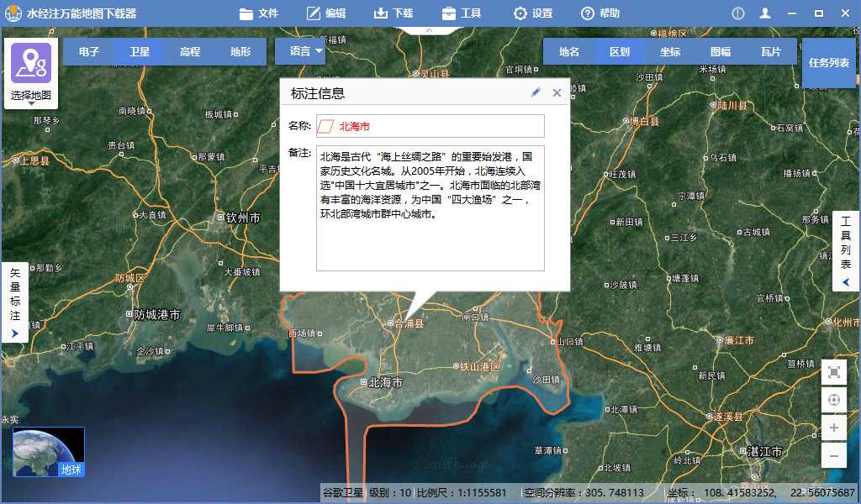Click the 钦州市 city label on map
Viewport: 861px width, 504px height.
243,218
